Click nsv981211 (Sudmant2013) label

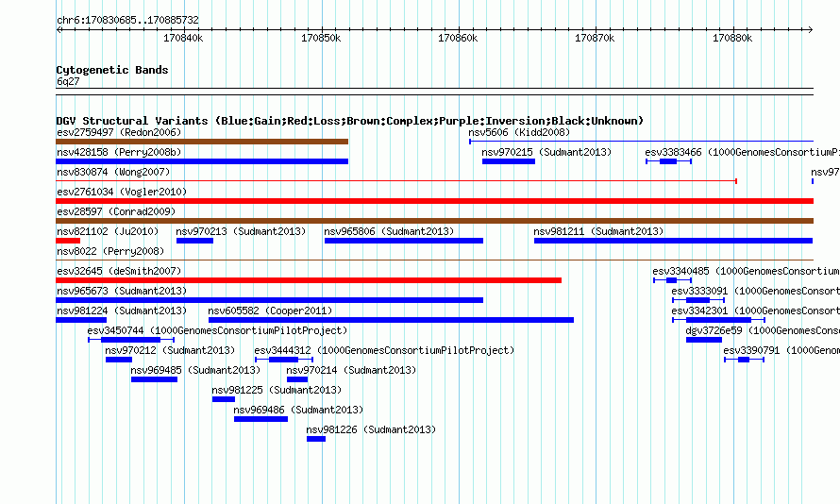[597, 231]
